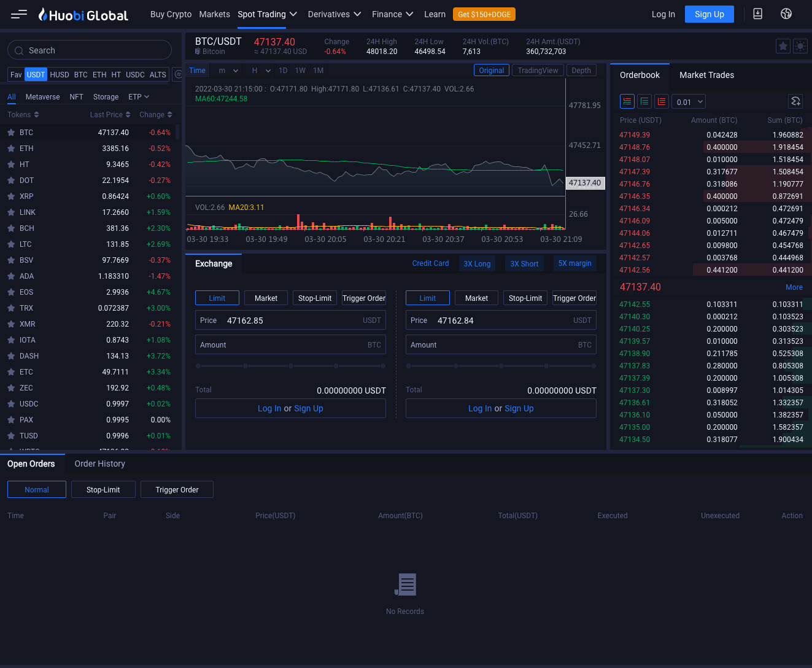Screen dimensions: 812x668
Task: Show only sell orders in orderbook
Action: click(x=662, y=101)
